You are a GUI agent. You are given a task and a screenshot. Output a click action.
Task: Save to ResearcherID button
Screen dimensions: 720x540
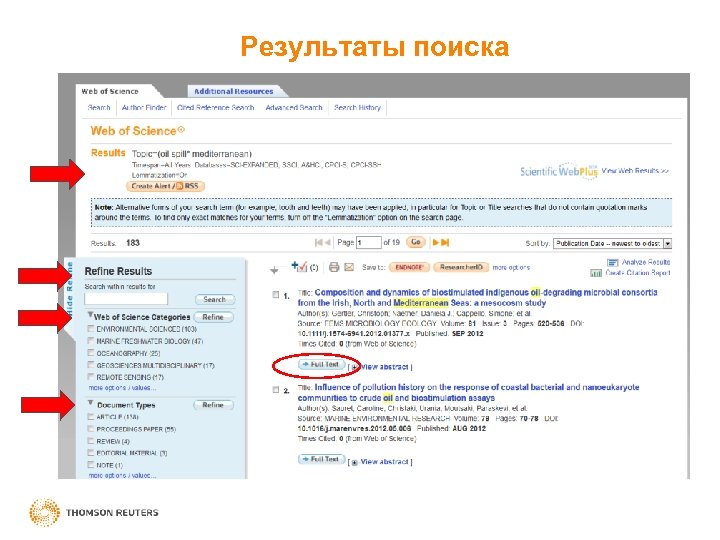(461, 267)
